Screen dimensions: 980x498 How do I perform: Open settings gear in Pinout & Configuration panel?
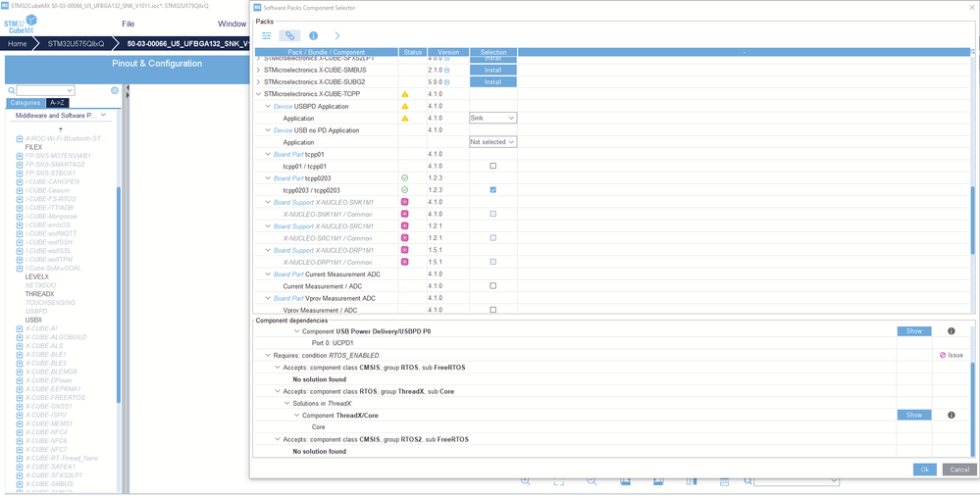(115, 90)
